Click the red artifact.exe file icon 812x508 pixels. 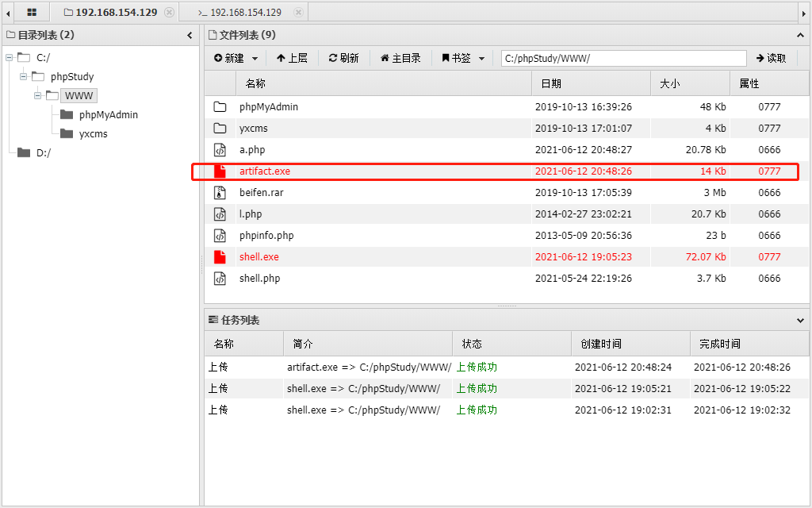220,171
